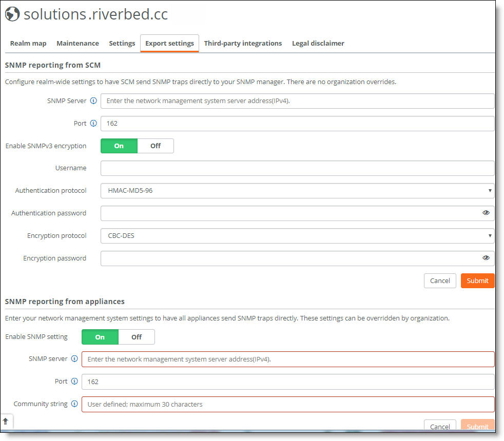Screen dimensions: 504x441
Task: Click the scroll-to-top arrow icon
Action: pos(6,421)
